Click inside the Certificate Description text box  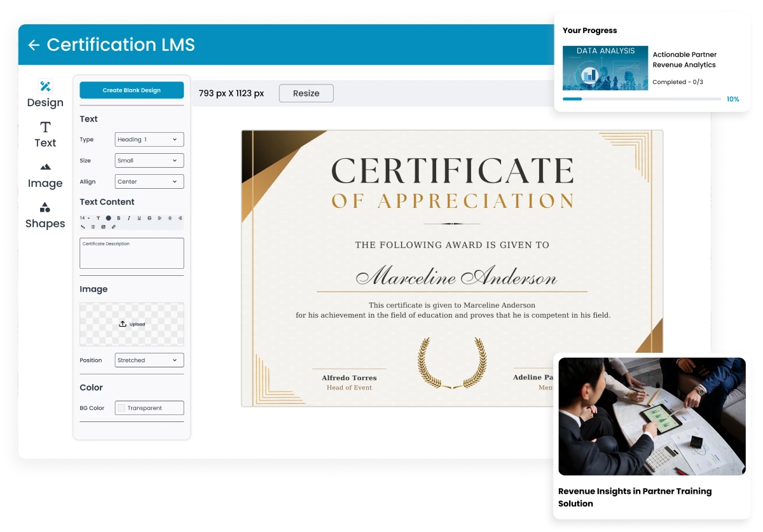131,253
